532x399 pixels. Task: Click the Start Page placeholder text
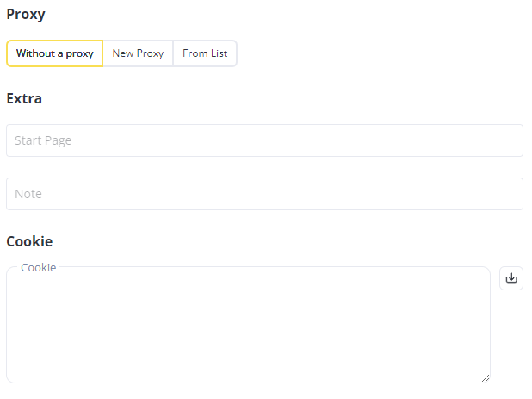[43, 140]
